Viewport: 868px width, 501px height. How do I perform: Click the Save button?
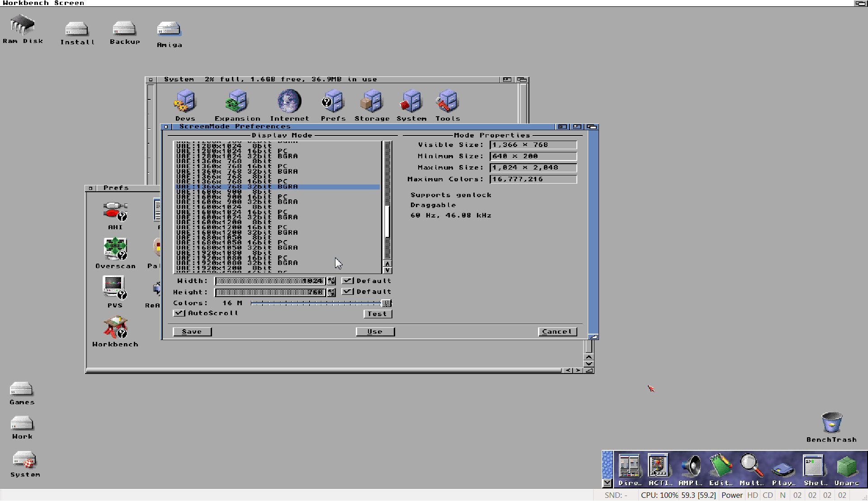click(192, 332)
